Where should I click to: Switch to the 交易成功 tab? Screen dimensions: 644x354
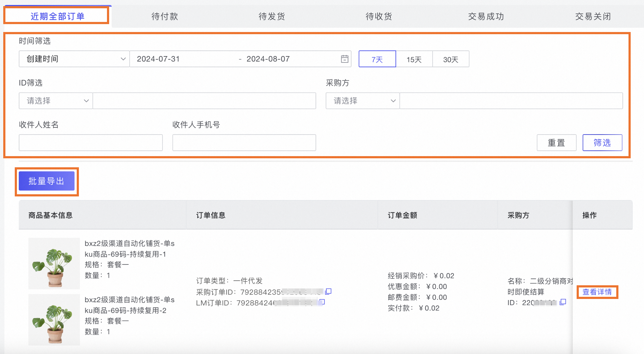(x=486, y=16)
